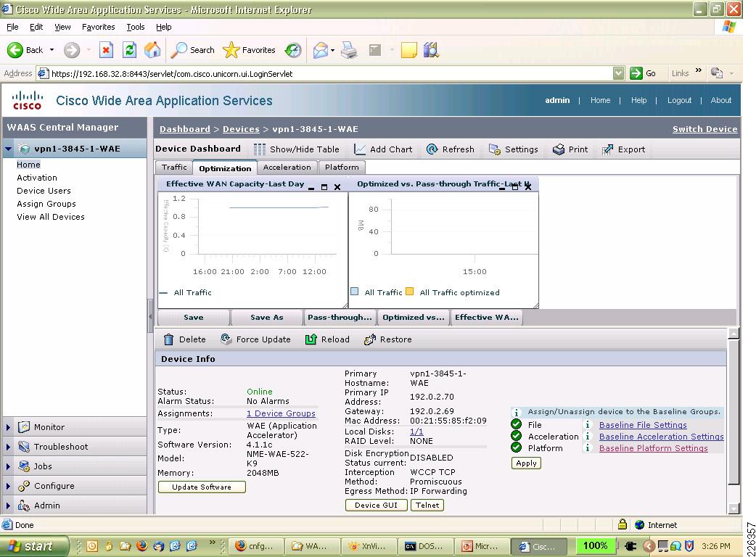Click the browser Print icon
Image resolution: width=756 pixels, height=557 pixels.
click(x=349, y=50)
